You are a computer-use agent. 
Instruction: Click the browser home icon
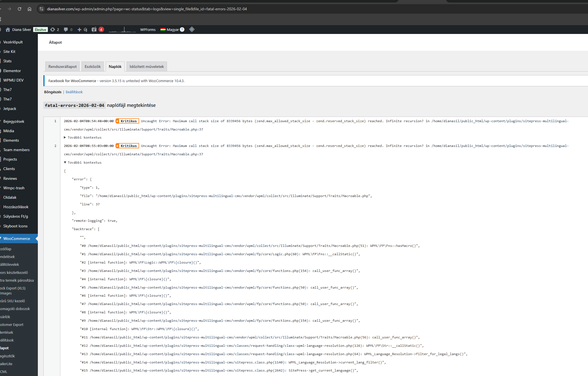click(29, 9)
